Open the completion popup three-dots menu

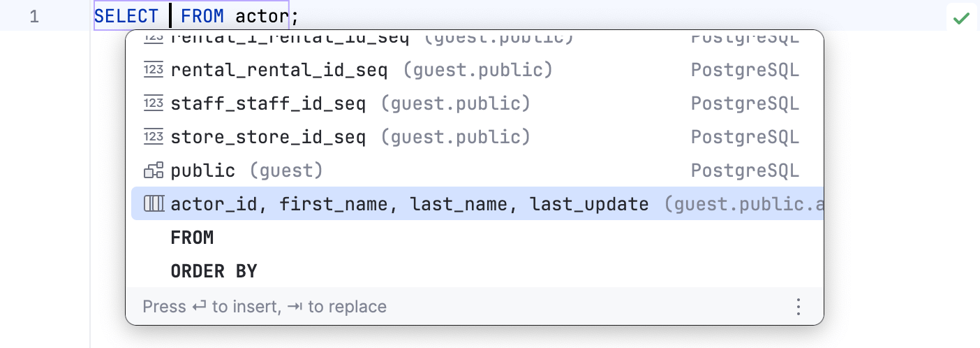coord(799,307)
